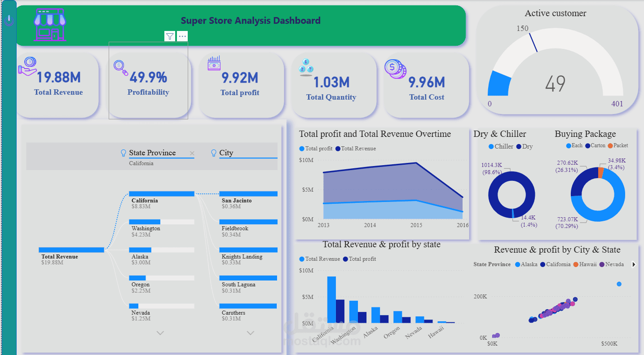Click the microphone icon in the left sidebar
The image size is (644, 355).
(9, 19)
